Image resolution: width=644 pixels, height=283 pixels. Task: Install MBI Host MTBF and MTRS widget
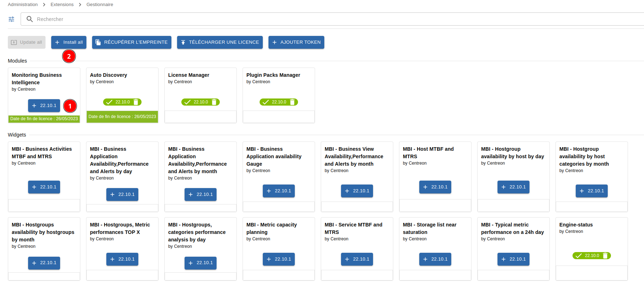coord(435,187)
